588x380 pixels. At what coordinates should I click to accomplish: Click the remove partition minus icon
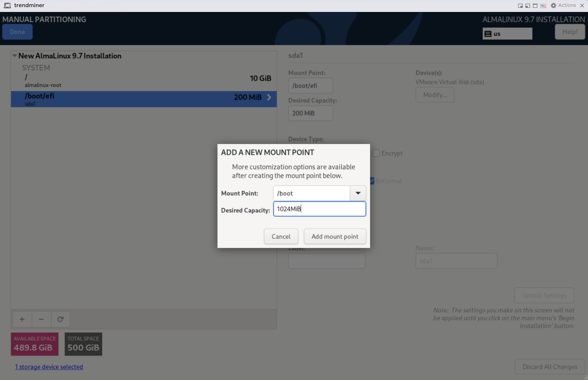point(41,319)
